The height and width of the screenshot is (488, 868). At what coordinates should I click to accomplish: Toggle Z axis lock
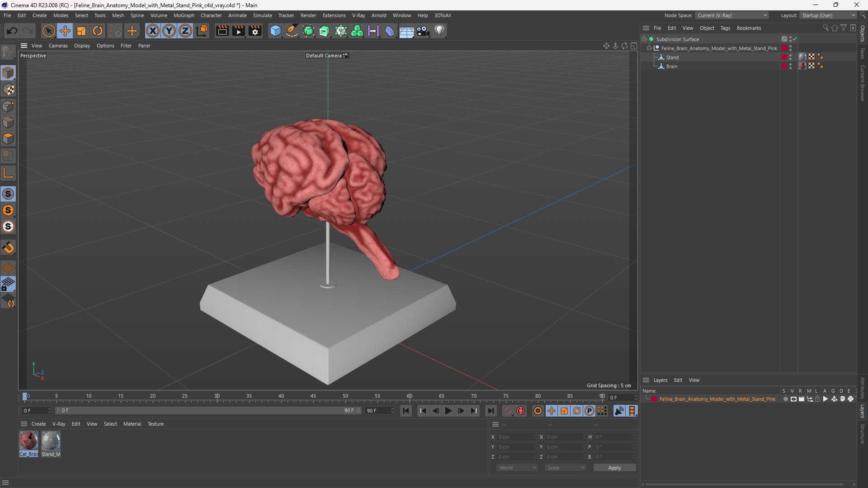pyautogui.click(x=185, y=31)
